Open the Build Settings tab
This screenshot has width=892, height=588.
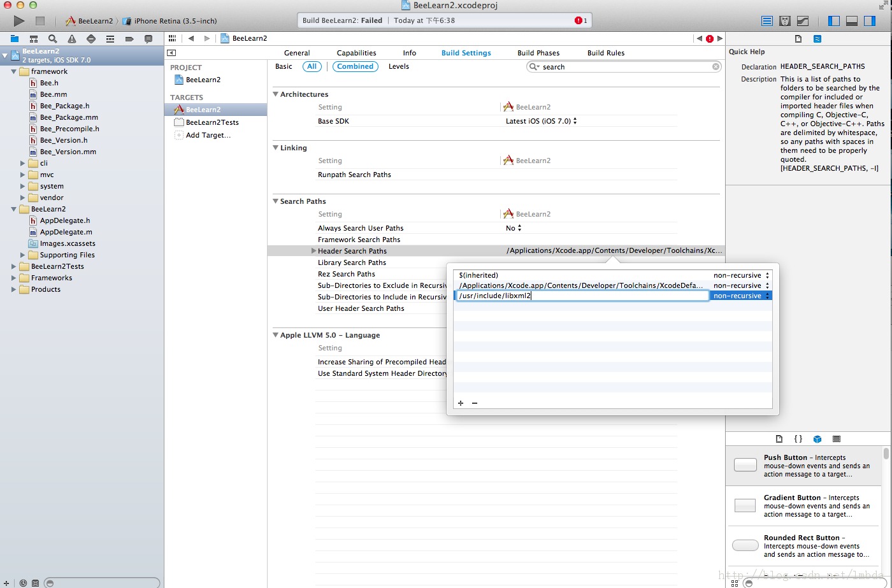tap(466, 53)
